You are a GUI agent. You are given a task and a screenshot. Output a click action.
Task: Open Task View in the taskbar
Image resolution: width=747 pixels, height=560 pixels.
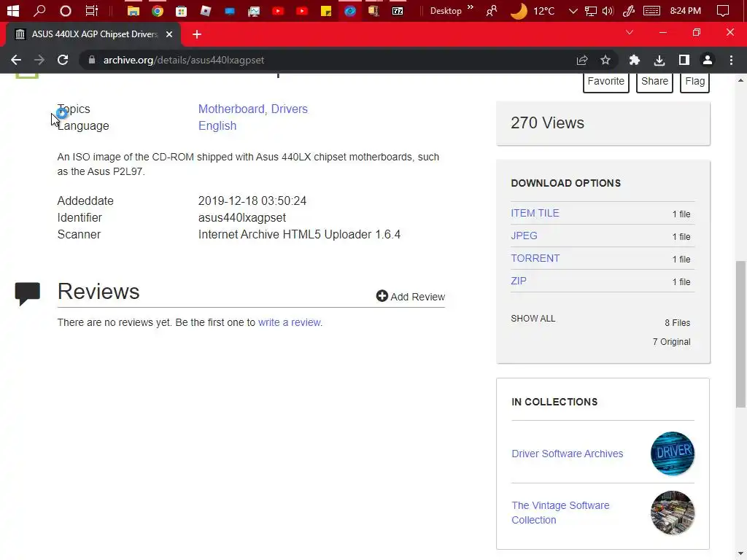pyautogui.click(x=91, y=10)
